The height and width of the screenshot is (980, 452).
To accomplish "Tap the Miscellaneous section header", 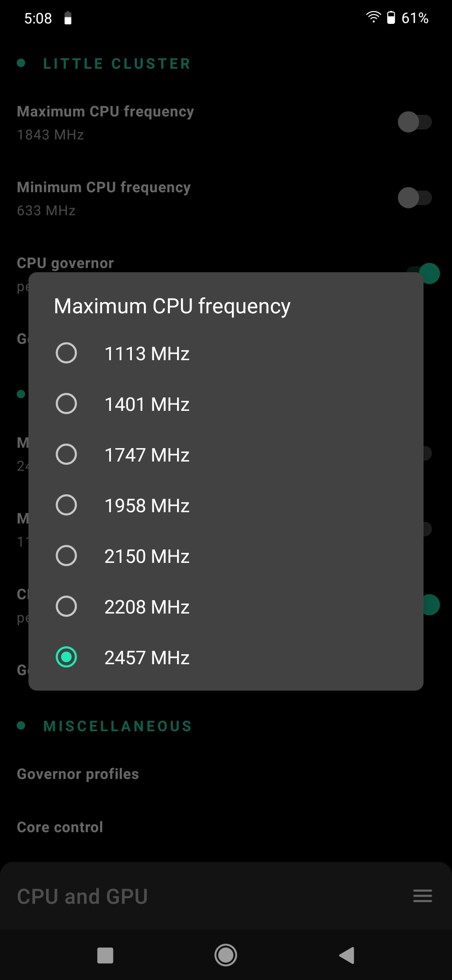I will [118, 726].
